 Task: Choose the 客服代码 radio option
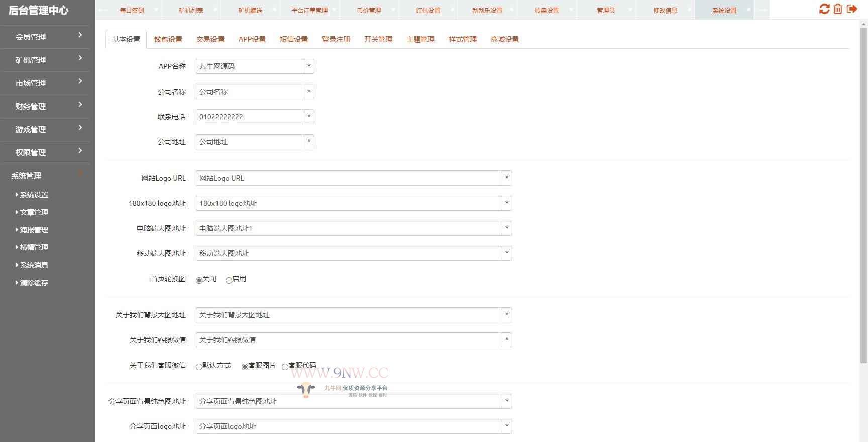click(285, 367)
